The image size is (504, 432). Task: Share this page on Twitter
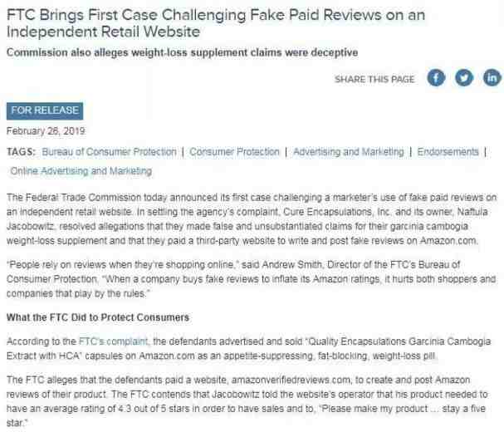click(x=464, y=78)
